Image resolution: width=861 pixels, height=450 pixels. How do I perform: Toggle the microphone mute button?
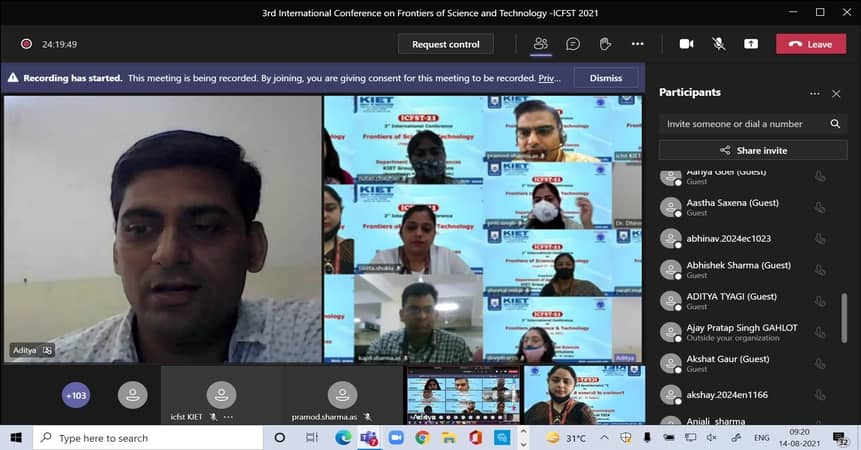718,44
